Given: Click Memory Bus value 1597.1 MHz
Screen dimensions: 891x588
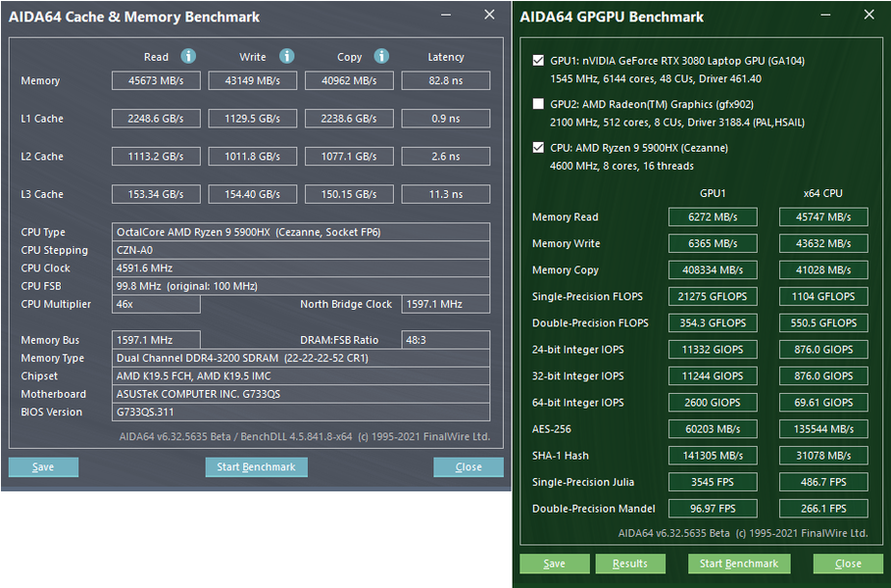Looking at the screenshot, I should click(x=156, y=340).
